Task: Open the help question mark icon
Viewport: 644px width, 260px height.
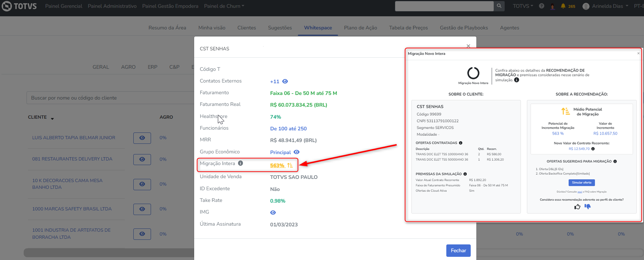Action: 541,6
